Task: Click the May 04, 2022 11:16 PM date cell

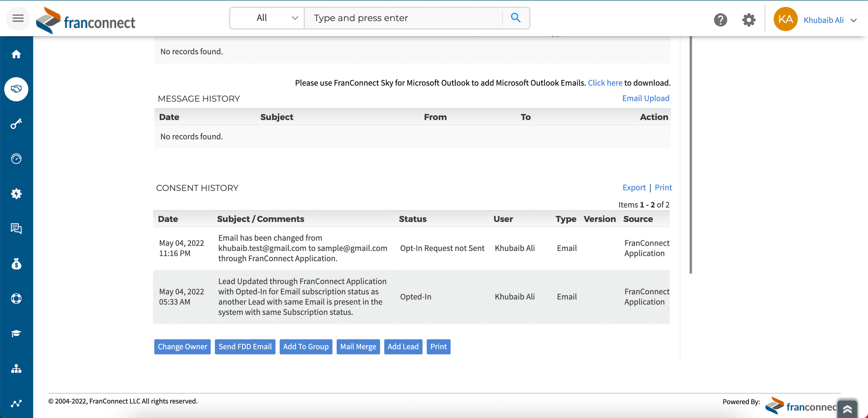Action: pyautogui.click(x=181, y=248)
